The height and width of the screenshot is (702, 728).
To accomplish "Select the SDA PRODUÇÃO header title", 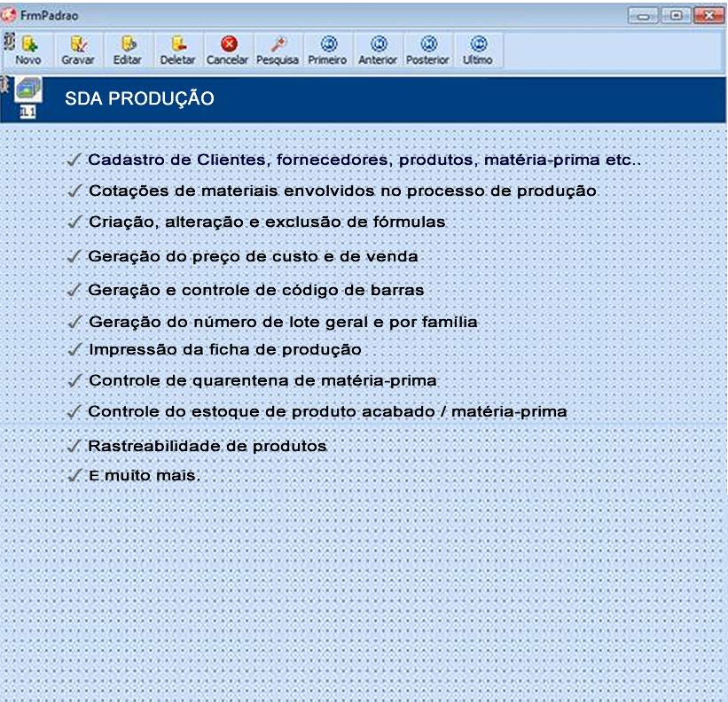I will point(139,99).
